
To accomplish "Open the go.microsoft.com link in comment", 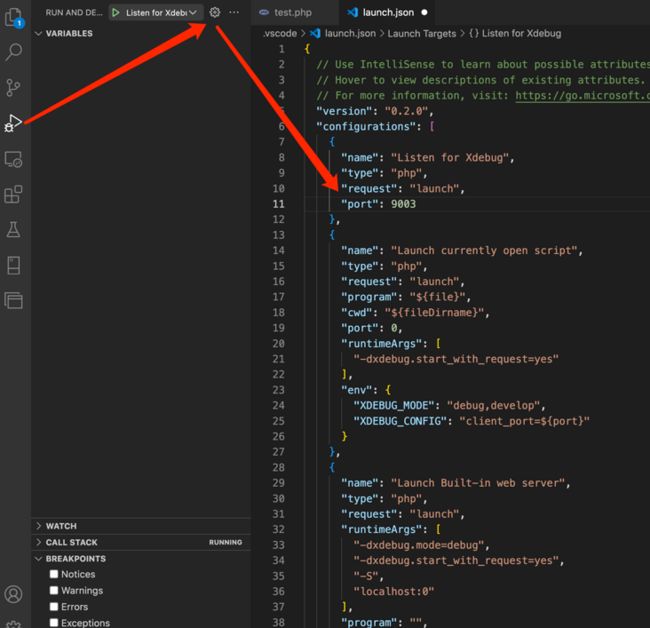I will pyautogui.click(x=582, y=96).
